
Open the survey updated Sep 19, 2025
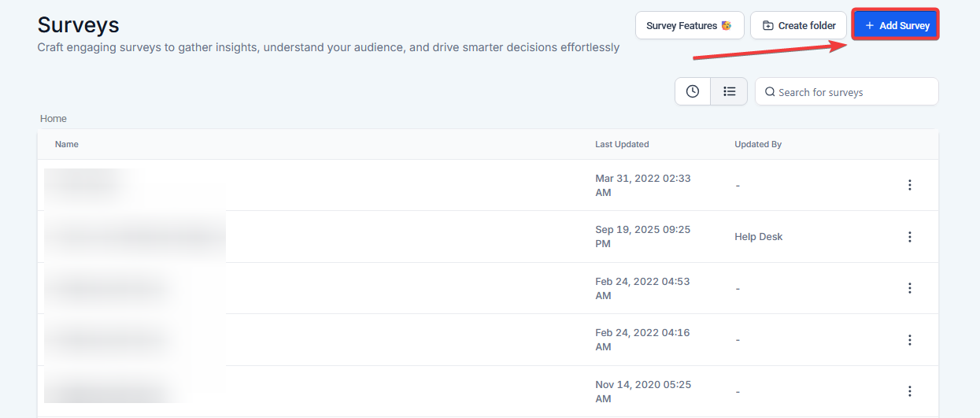click(x=134, y=236)
